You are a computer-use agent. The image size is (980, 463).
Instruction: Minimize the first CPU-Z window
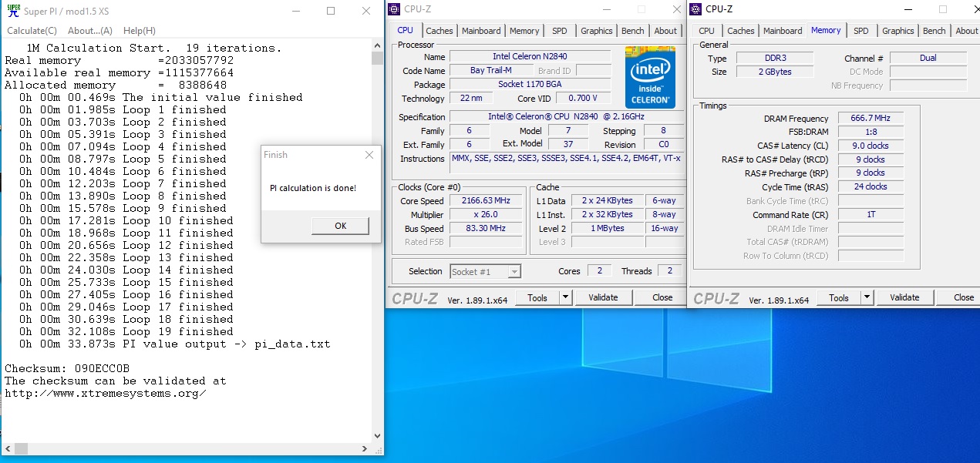tap(608, 9)
